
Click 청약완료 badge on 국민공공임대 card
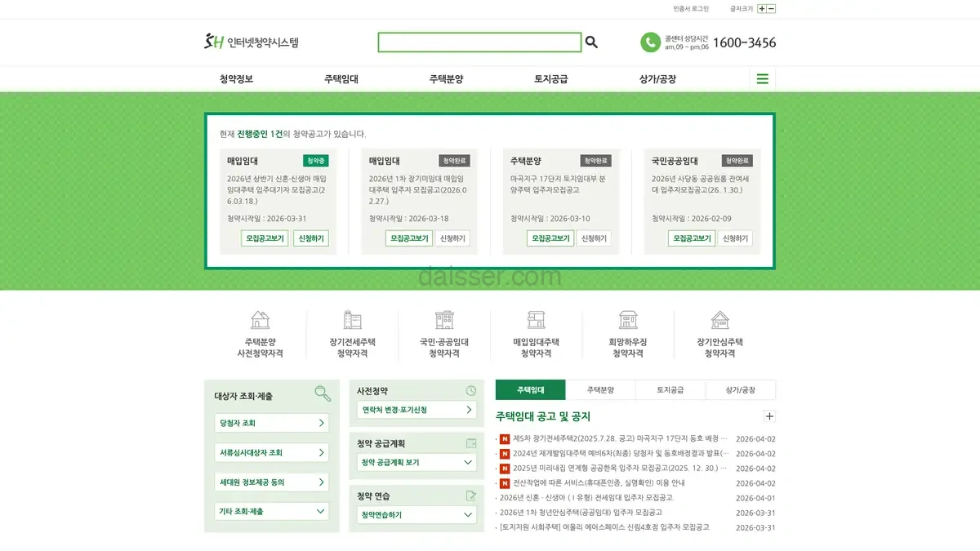(x=737, y=161)
